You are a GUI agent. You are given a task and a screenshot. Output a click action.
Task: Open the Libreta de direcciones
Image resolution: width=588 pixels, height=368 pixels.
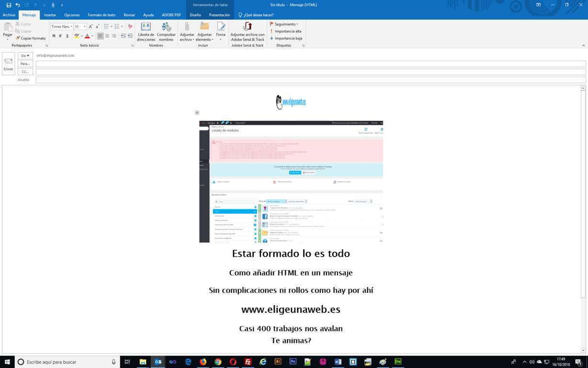click(x=146, y=32)
